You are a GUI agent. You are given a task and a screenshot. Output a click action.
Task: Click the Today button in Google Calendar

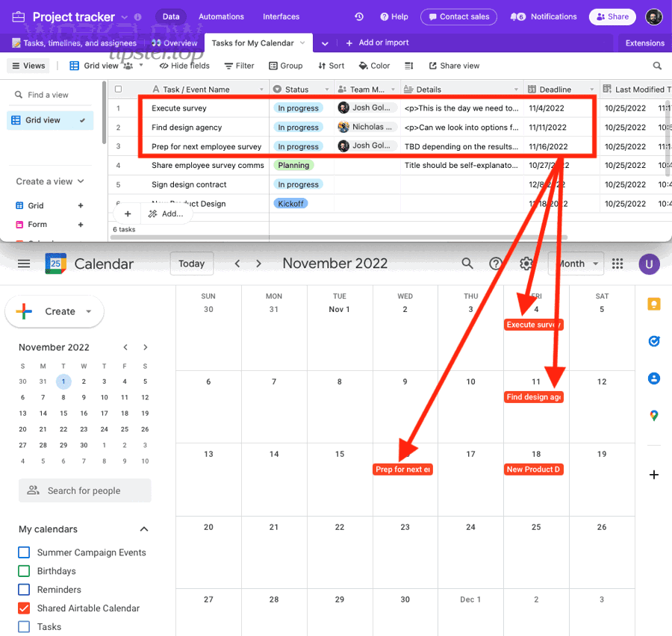click(191, 264)
